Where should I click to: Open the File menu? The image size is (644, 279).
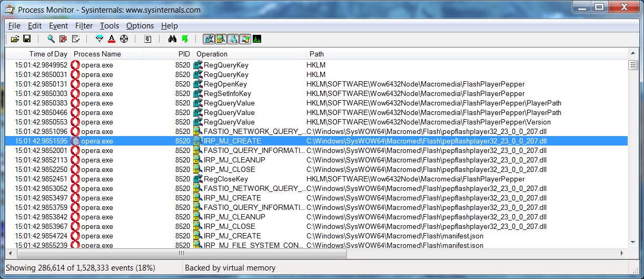pyautogui.click(x=14, y=26)
